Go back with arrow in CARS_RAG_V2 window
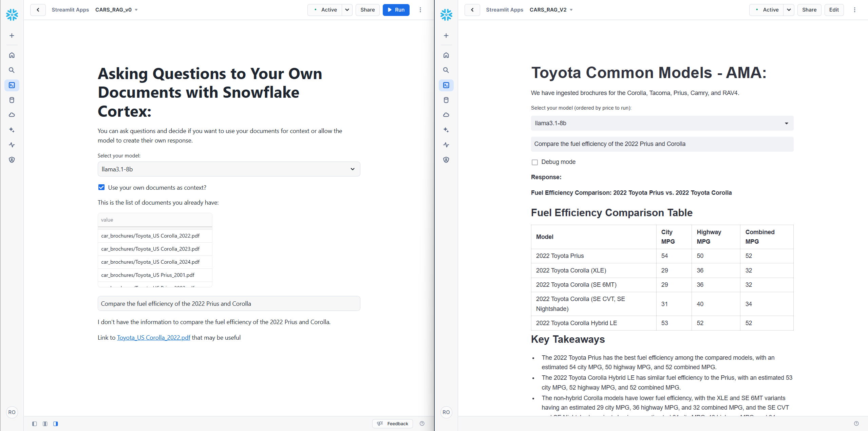Screen dimensions: 868x431 (x=472, y=10)
